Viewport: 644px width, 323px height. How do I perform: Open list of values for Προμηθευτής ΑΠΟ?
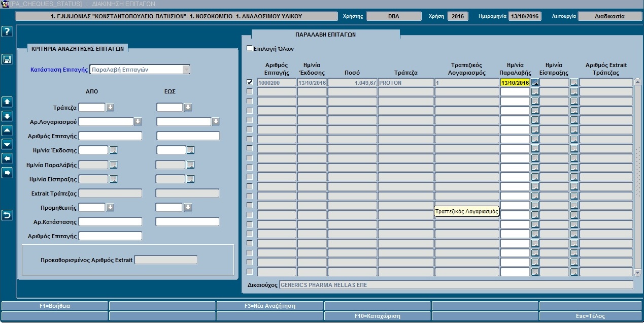(110, 207)
